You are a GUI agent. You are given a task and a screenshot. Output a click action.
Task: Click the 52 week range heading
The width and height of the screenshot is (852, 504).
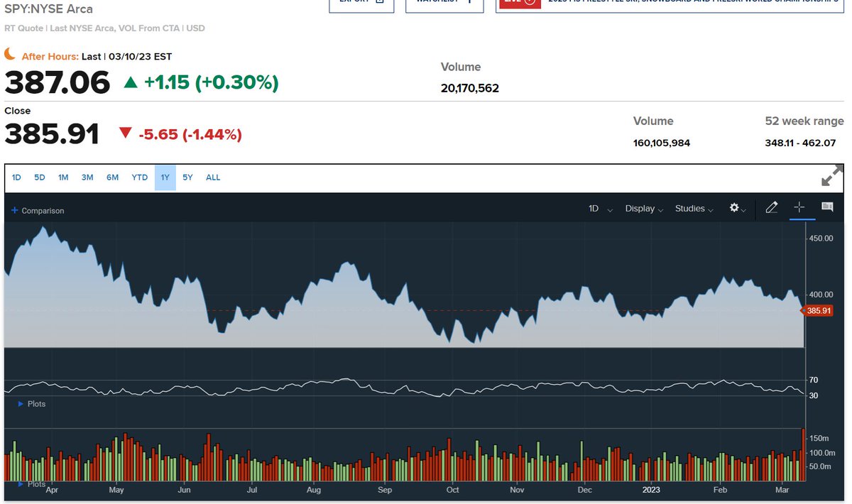[x=804, y=121]
